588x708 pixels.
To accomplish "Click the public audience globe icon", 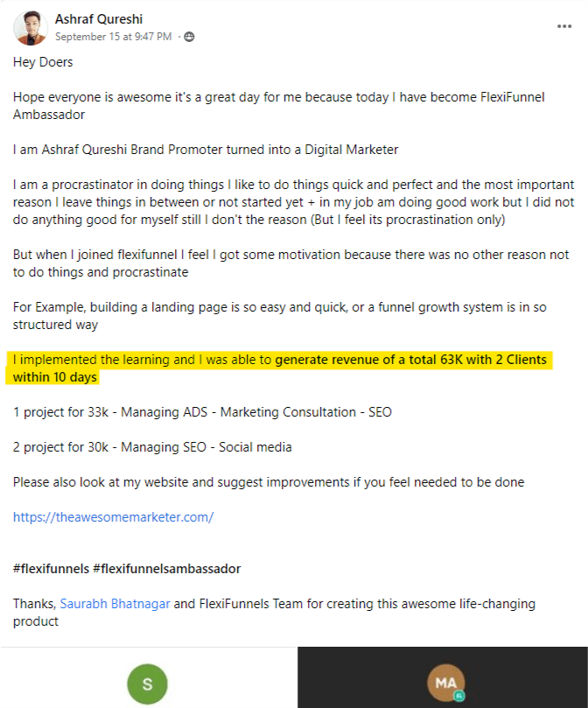I will 189,37.
